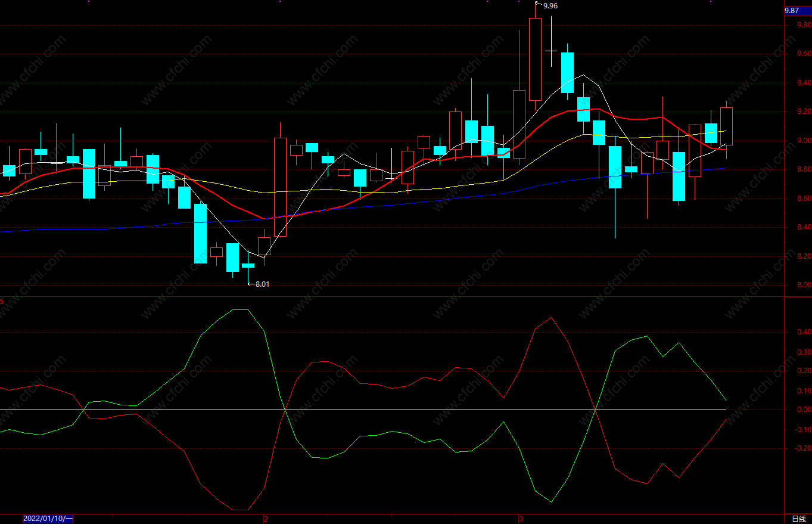This screenshot has height=524, width=812.
Task: Select the 2022/01/10 date label
Action: [48, 519]
